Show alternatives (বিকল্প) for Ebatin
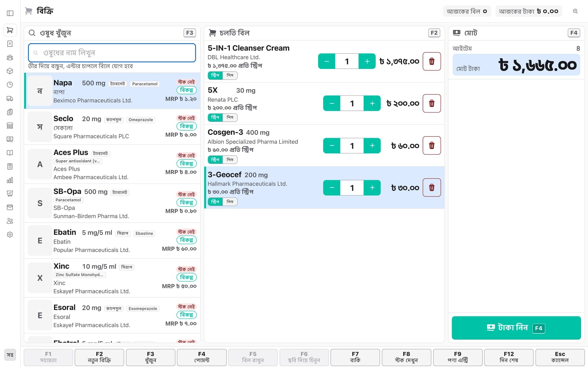Viewport: 588px width, 368px height. coord(186,240)
